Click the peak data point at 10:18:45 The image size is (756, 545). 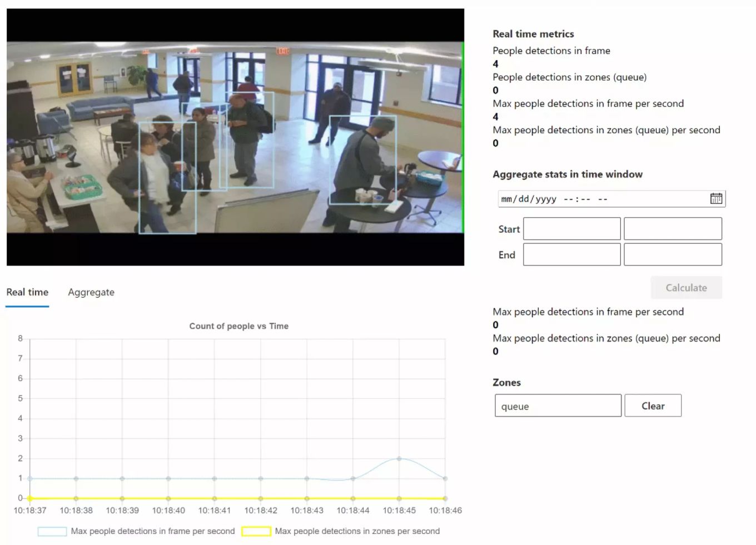click(x=399, y=459)
